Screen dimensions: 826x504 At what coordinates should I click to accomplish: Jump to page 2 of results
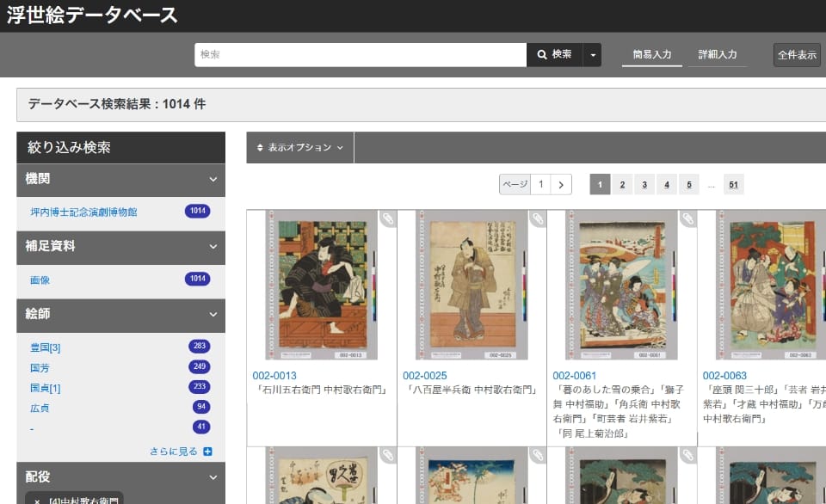point(622,185)
